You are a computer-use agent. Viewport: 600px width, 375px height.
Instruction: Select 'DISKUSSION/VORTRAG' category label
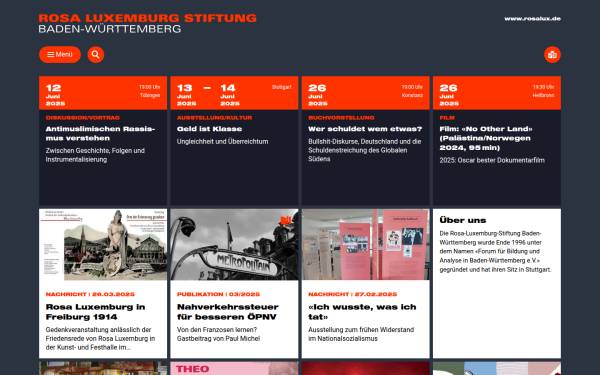coord(83,118)
